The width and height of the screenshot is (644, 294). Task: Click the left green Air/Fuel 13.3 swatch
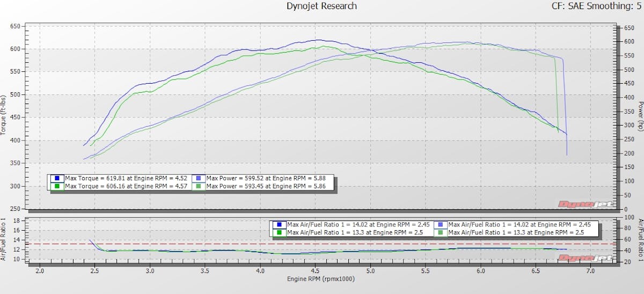[280, 232]
